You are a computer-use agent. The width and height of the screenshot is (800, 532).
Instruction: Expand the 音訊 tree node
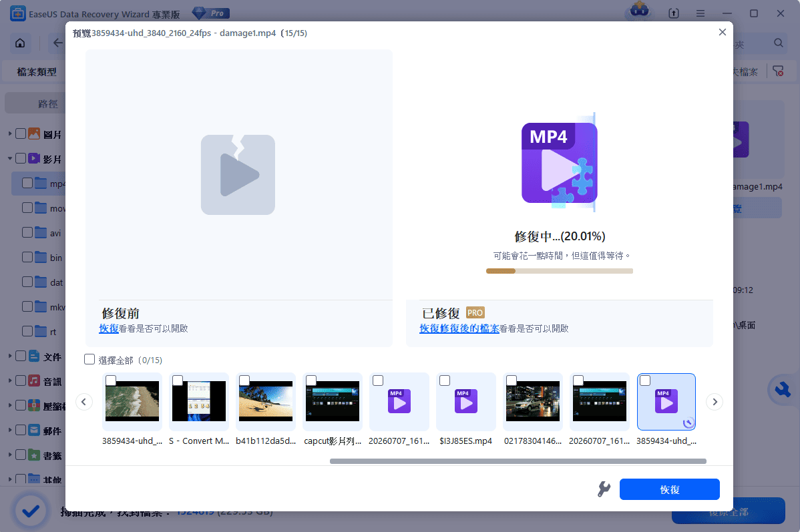coord(10,380)
